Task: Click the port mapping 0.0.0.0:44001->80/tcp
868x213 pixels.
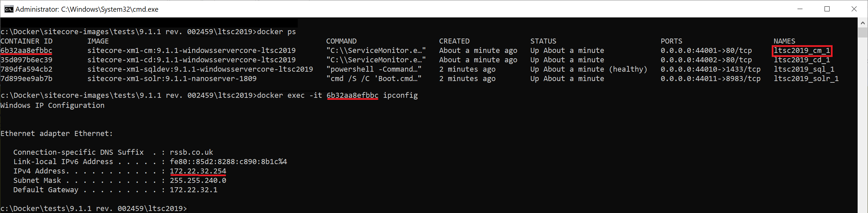Action: click(x=706, y=51)
